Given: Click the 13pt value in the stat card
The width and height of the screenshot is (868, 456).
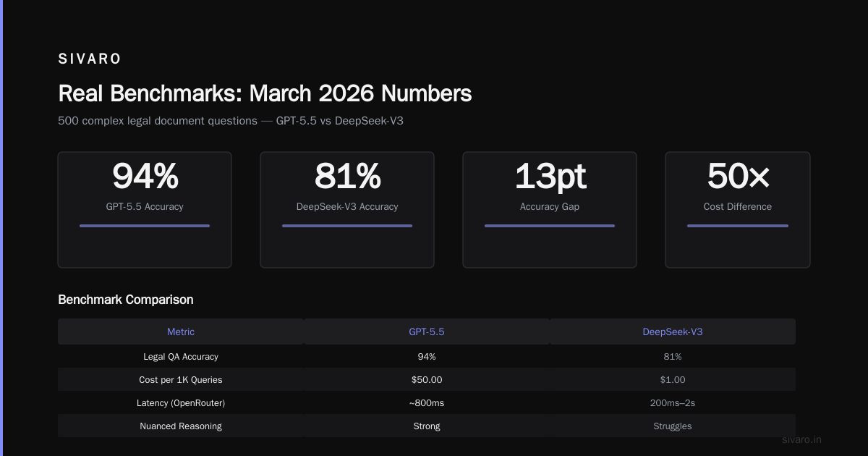Looking at the screenshot, I should click(x=550, y=176).
